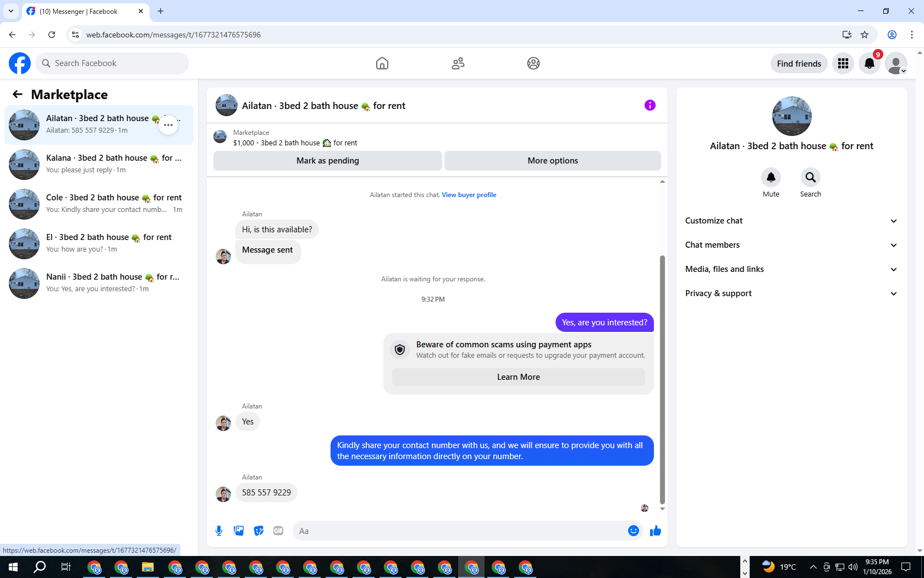Expand Customize chat section
The width and height of the screenshot is (924, 578).
click(791, 221)
